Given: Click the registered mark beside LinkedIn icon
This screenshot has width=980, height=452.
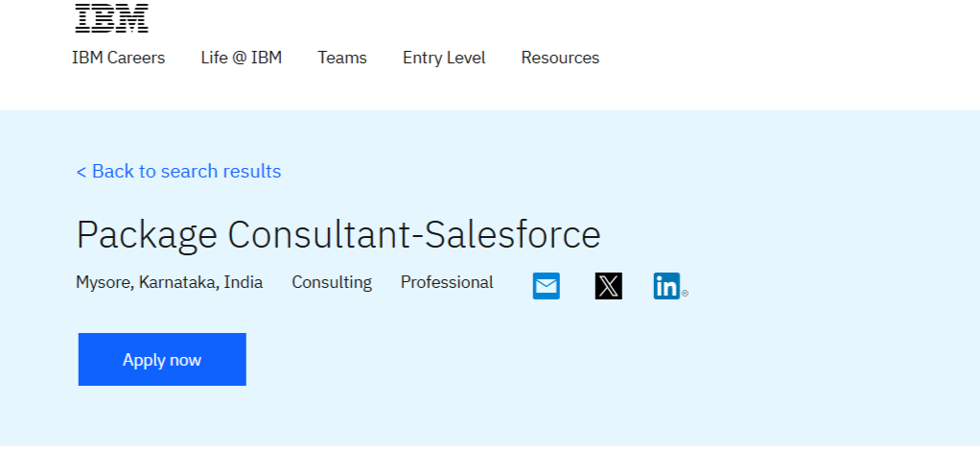Looking at the screenshot, I should [685, 294].
